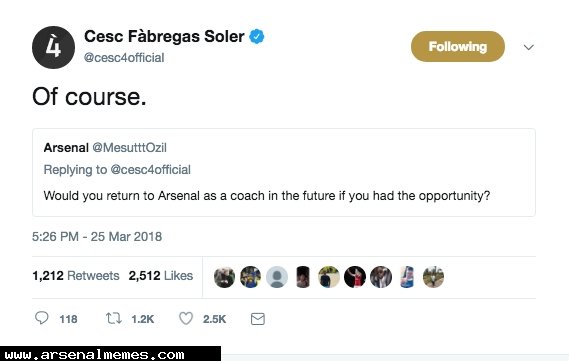Click the blue verified badge
The height and width of the screenshot is (361, 569).
point(257,36)
